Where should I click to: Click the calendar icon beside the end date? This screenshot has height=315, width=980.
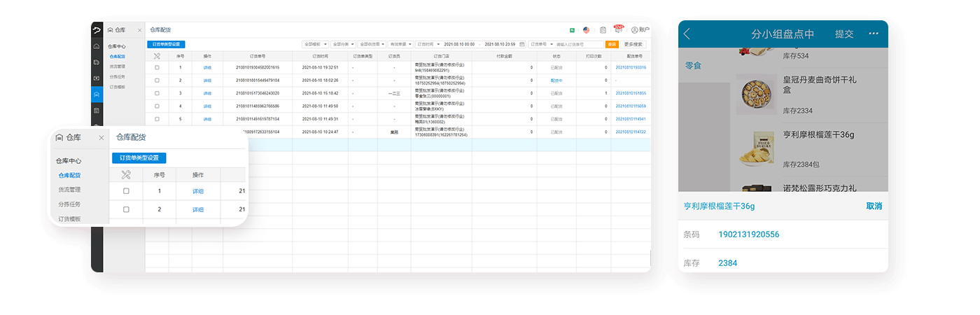[521, 44]
